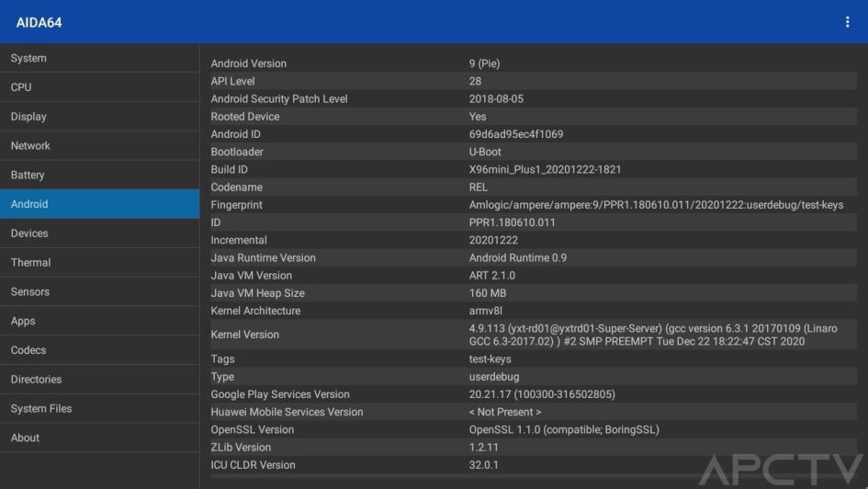Screen dimensions: 868x489
Task: Select the Android sidebar item
Action: 99,204
